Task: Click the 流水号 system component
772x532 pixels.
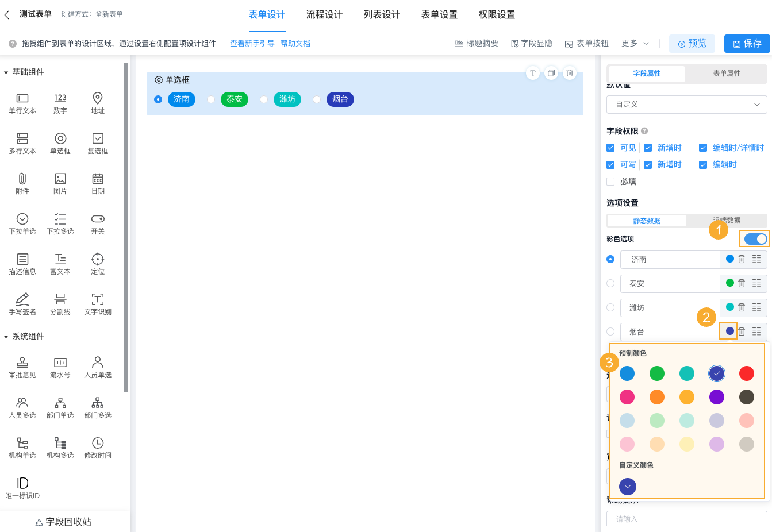Action: pyautogui.click(x=60, y=367)
